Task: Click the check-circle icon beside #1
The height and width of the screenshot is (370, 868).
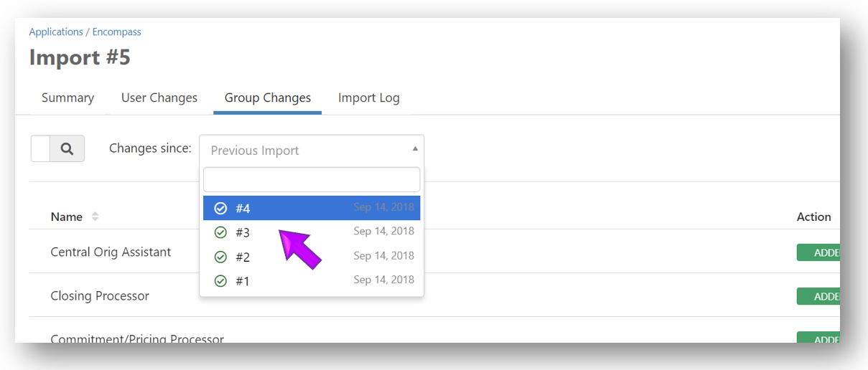Action: click(220, 281)
